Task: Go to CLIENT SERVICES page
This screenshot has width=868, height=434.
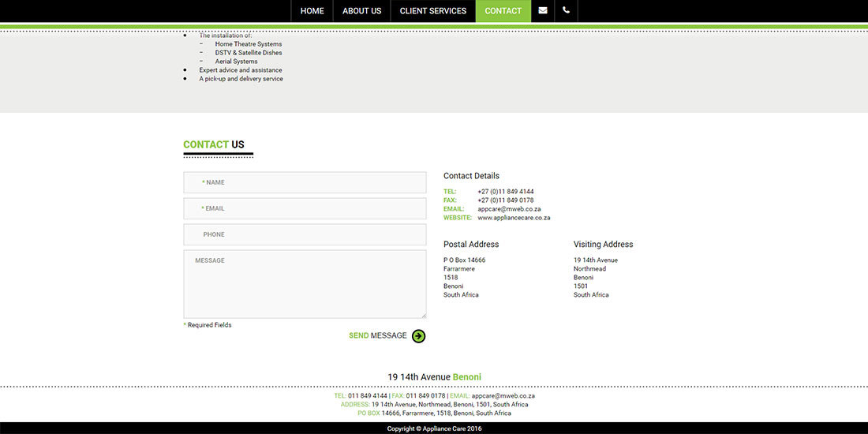Action: point(433,11)
